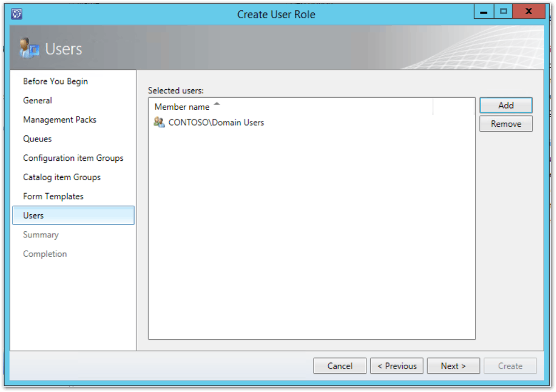Click Remove to delete selected user

coord(505,124)
